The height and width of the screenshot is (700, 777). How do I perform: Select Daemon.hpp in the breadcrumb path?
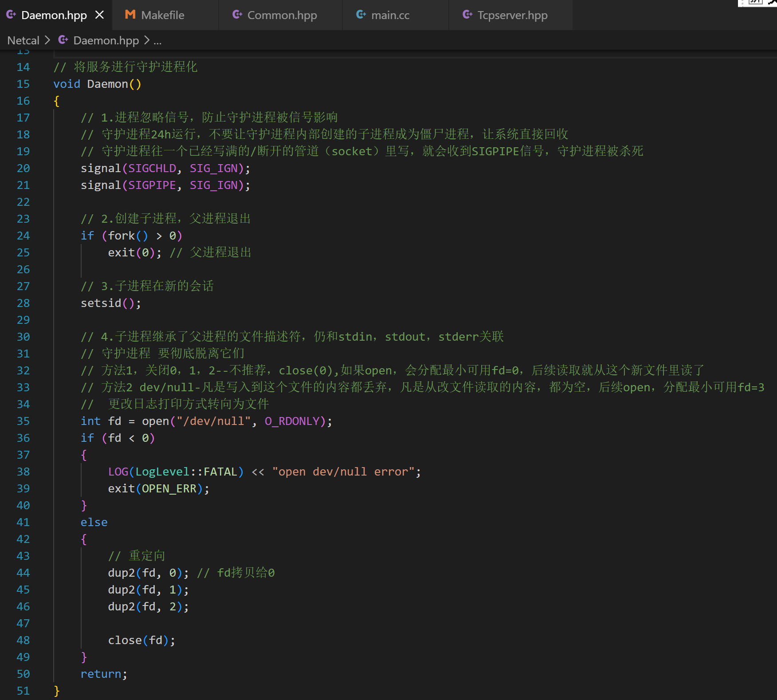[106, 40]
